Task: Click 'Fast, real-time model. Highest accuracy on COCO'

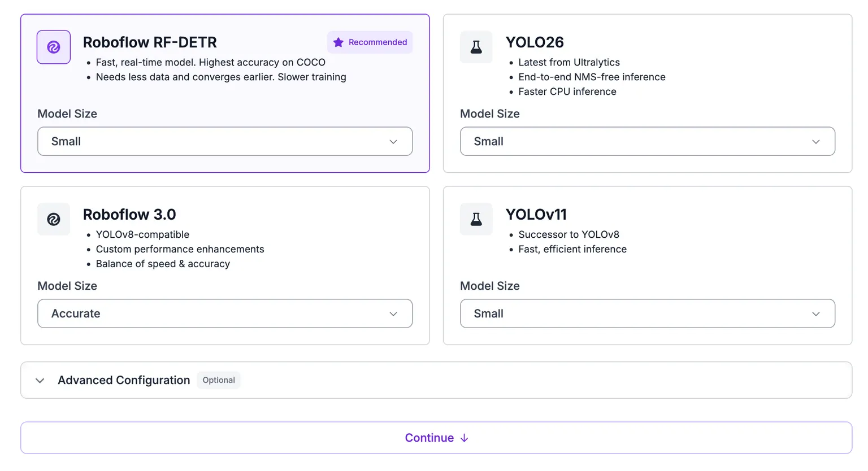Action: tap(211, 62)
